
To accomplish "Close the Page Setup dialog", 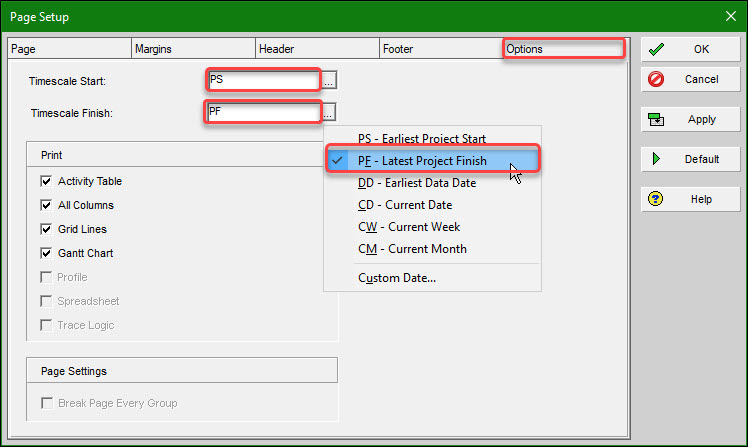I will pyautogui.click(x=730, y=17).
